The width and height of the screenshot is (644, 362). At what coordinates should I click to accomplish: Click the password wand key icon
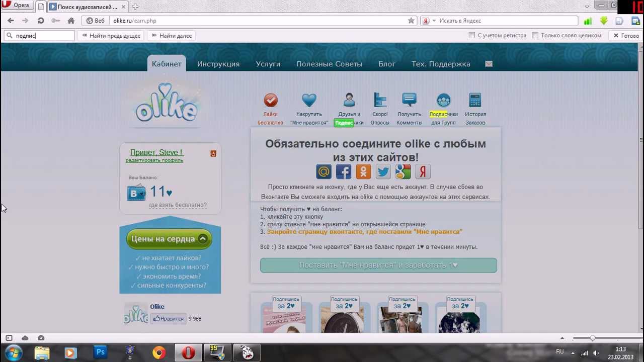[56, 21]
